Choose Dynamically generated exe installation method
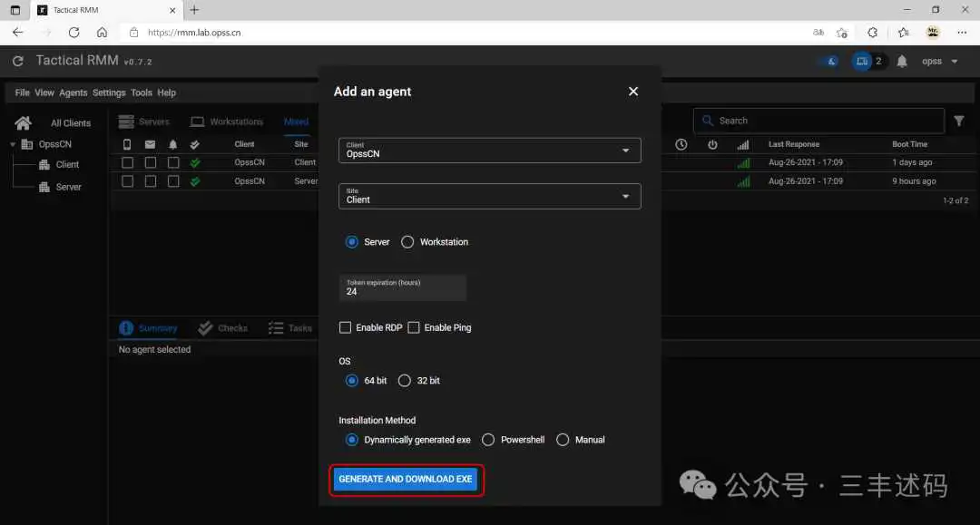The width and height of the screenshot is (980, 525). 352,440
